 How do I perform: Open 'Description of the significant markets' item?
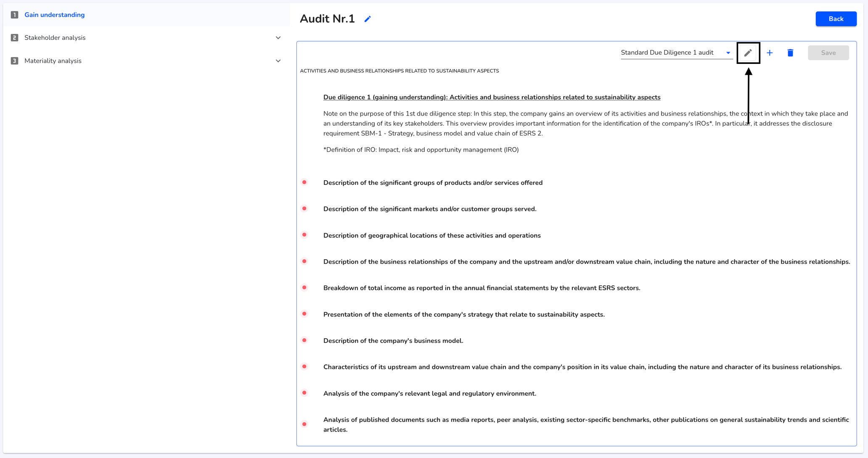pos(430,209)
